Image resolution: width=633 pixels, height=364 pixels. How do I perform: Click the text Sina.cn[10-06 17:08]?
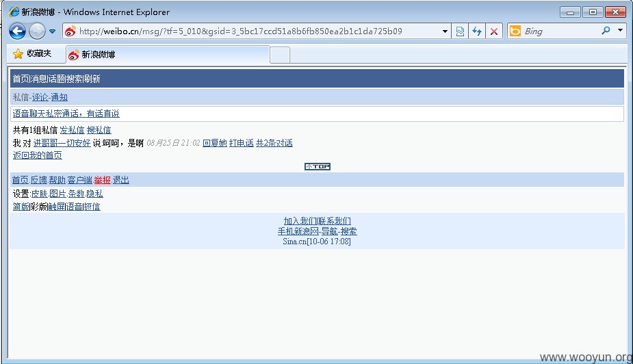[316, 242]
